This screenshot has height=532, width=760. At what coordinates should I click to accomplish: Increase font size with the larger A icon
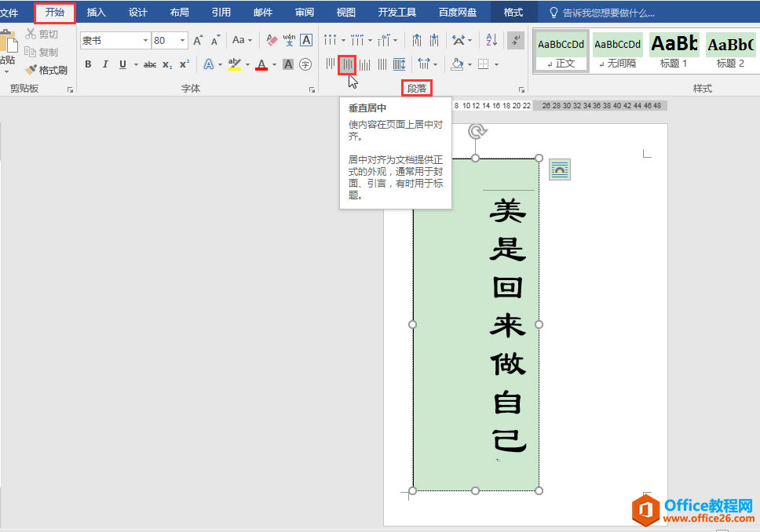tap(198, 40)
